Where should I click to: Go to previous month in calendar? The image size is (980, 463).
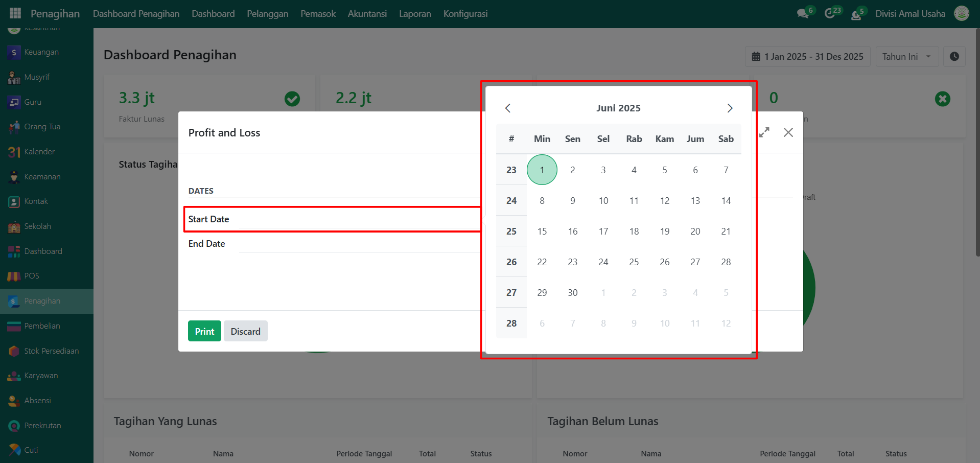pos(507,108)
